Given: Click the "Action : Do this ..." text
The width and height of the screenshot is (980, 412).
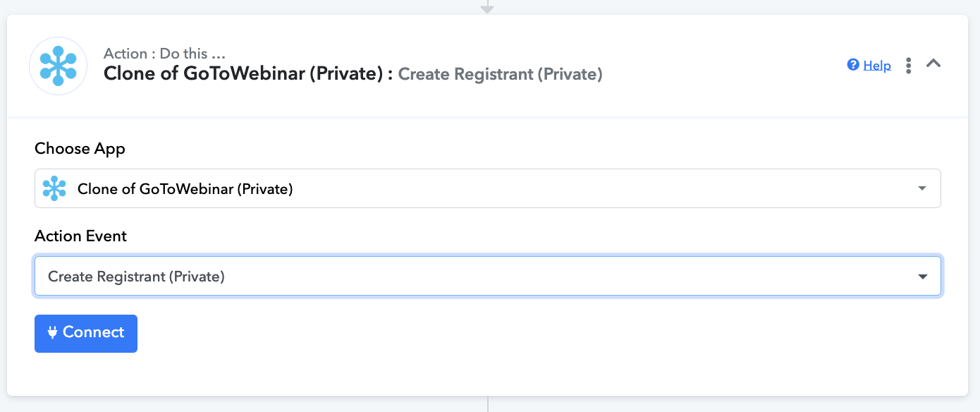Looking at the screenshot, I should (164, 54).
